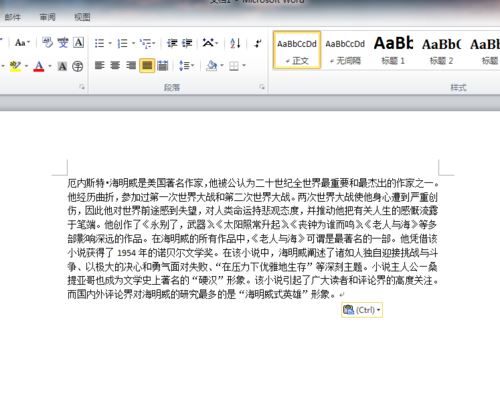Expand the bullet library dropdown arrow
This screenshot has width=500, height=398.
[110, 43]
